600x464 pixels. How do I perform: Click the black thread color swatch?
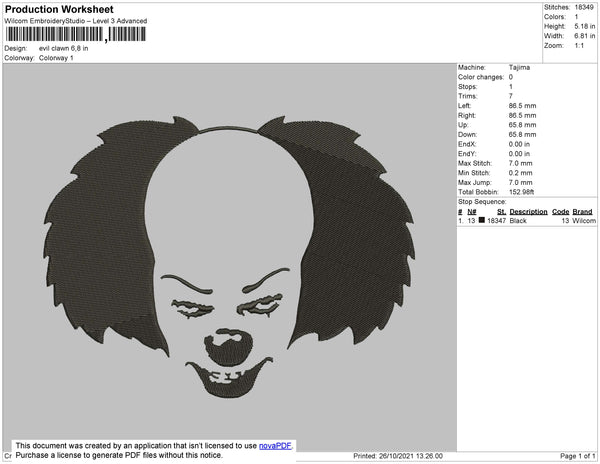(482, 220)
